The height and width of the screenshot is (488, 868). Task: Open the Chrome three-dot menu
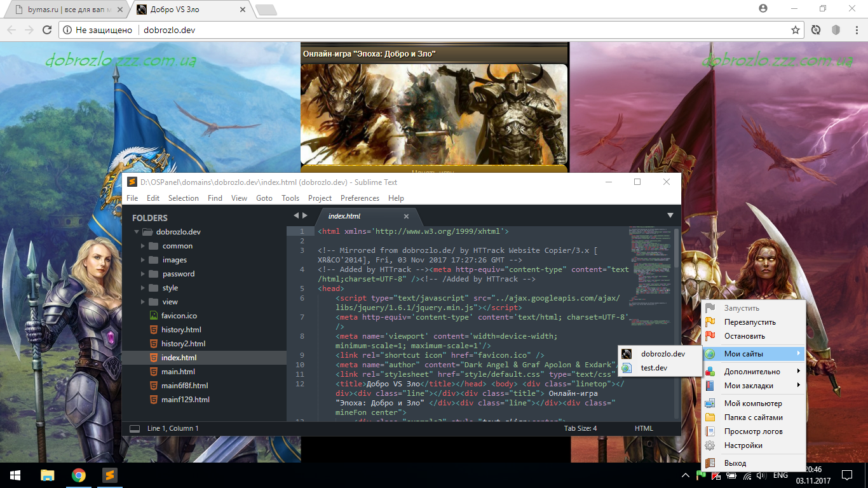[856, 30]
